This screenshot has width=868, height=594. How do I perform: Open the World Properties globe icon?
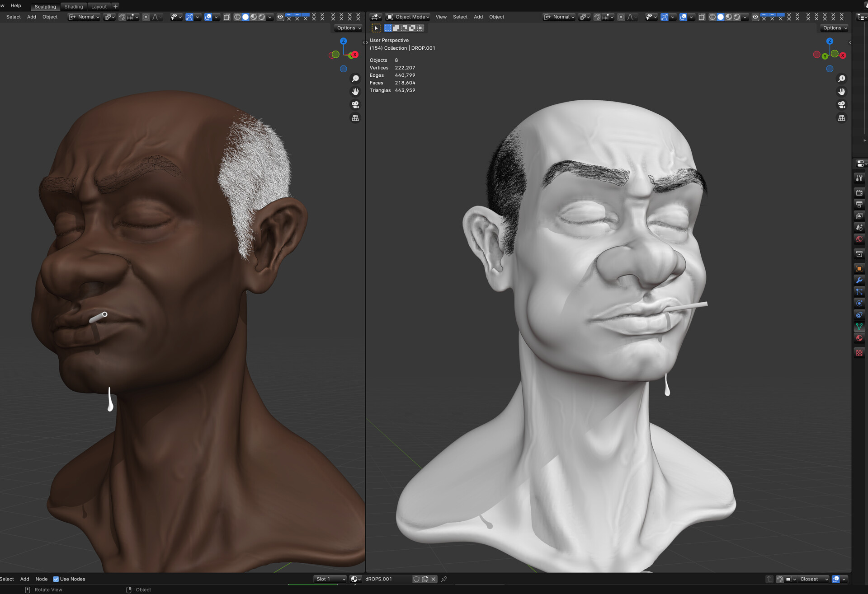click(859, 239)
